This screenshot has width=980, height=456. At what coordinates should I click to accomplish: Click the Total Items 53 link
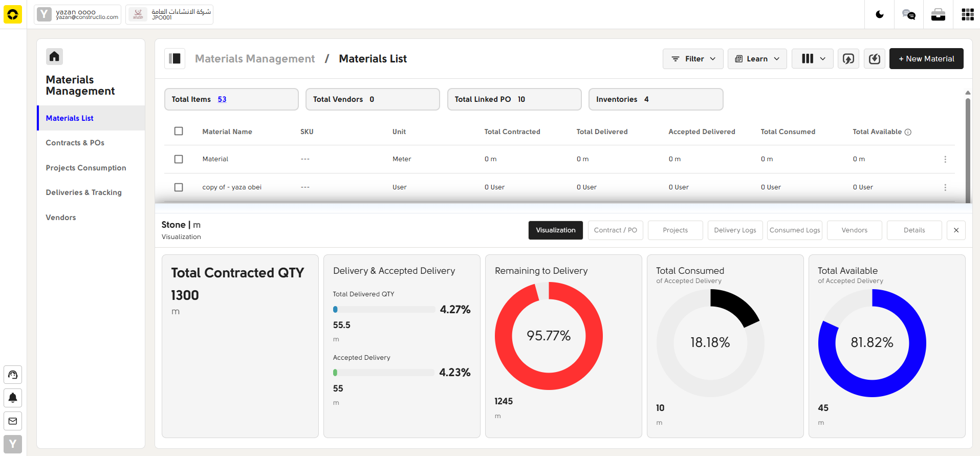(x=222, y=99)
